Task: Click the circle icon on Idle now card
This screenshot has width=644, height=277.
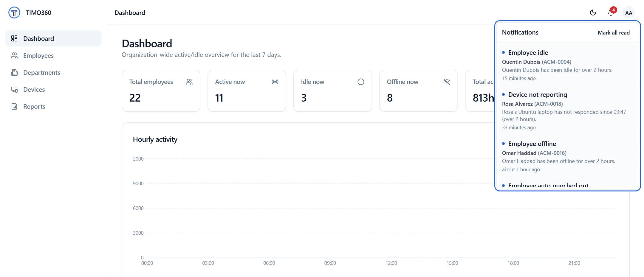Action: coord(361,82)
